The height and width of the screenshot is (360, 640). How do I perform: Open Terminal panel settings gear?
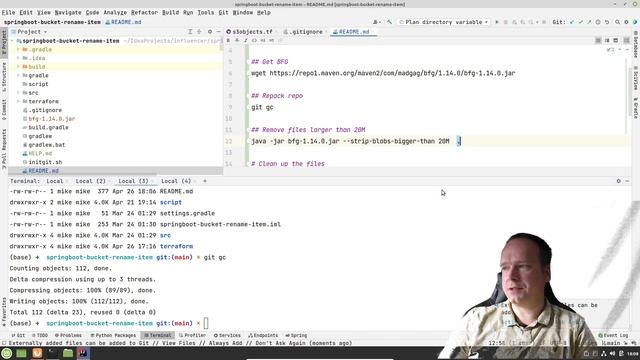[x=618, y=181]
